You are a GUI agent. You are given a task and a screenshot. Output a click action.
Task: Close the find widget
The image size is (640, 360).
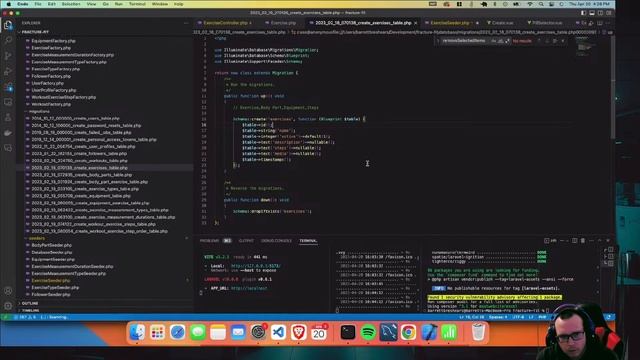(563, 41)
